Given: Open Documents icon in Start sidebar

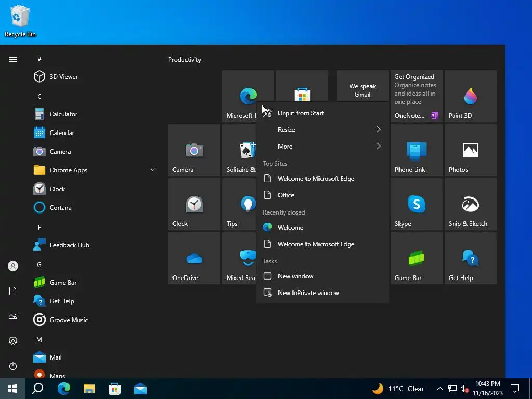Looking at the screenshot, I should click(13, 291).
